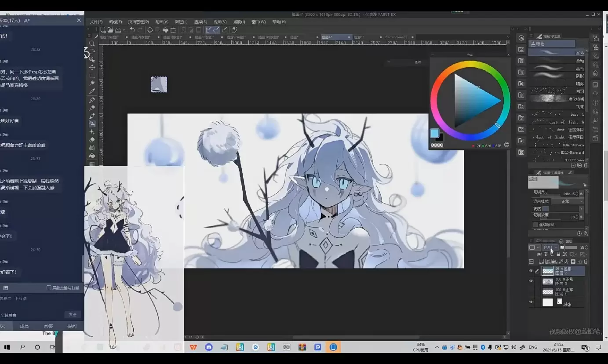
Task: Click the New layer folder icon
Action: tap(553, 262)
